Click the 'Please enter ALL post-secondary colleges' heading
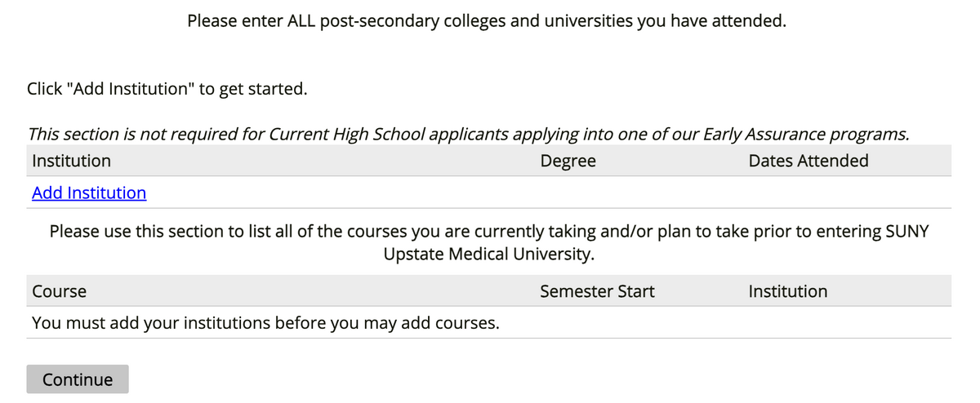 [x=486, y=20]
